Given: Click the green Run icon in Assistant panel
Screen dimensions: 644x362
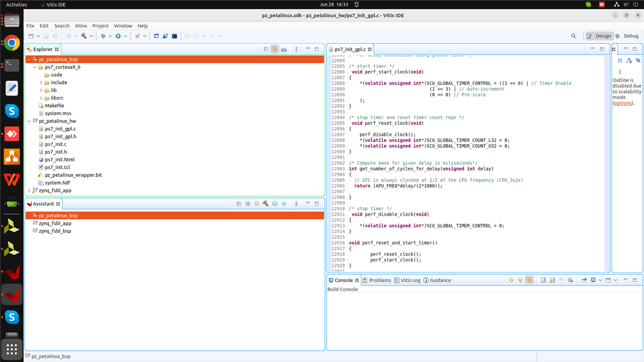Looking at the screenshot, I should click(275, 204).
